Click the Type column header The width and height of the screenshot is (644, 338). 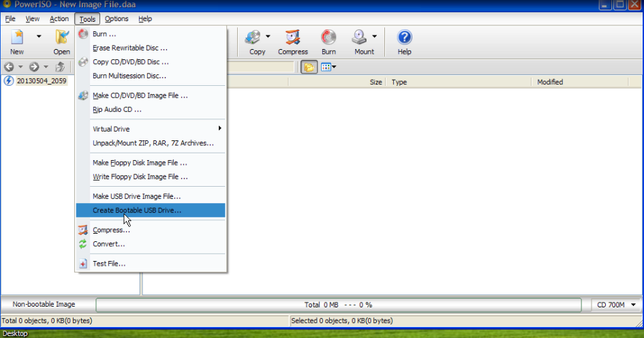pos(459,82)
